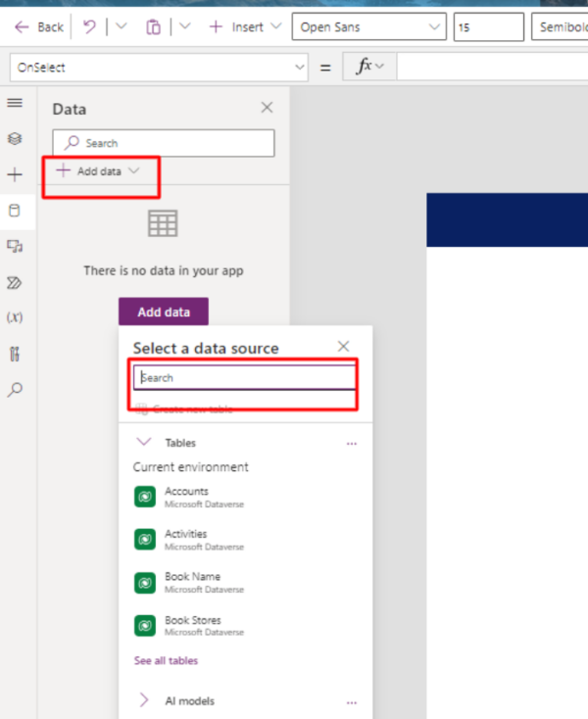Screen dimensions: 588x719
Task: Click the Undo arrow icon
Action: (89, 27)
